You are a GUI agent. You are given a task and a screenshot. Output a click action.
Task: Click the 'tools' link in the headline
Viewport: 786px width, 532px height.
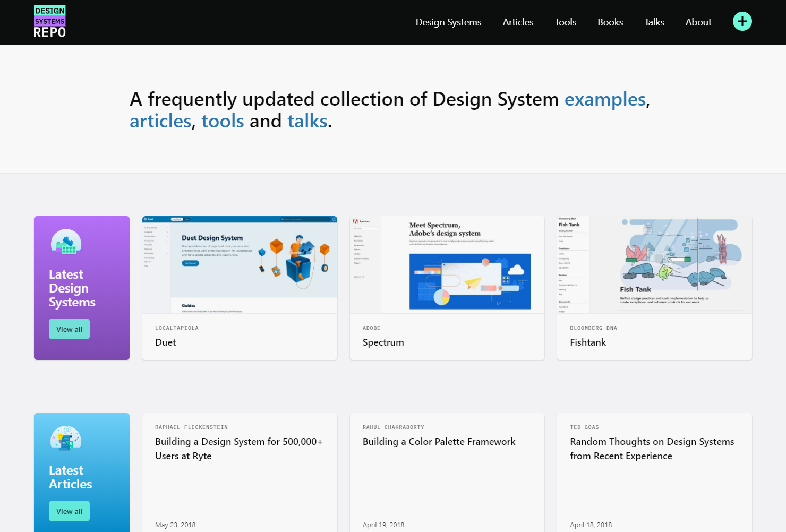click(x=223, y=121)
